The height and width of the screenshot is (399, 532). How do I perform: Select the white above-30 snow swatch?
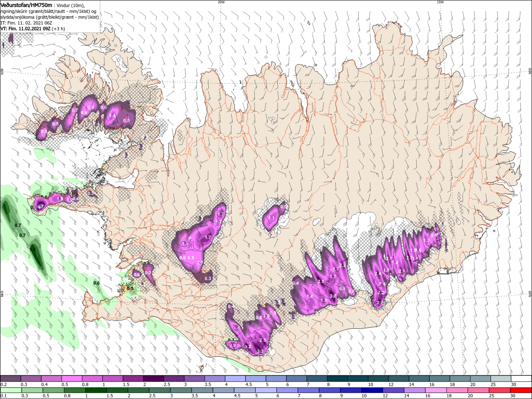(521, 379)
